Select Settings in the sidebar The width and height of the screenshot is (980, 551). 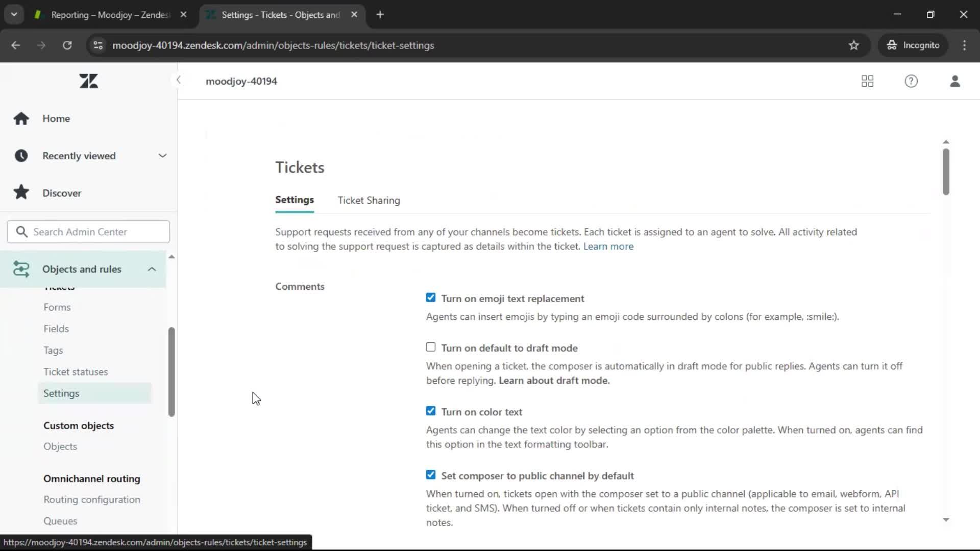pyautogui.click(x=95, y=393)
